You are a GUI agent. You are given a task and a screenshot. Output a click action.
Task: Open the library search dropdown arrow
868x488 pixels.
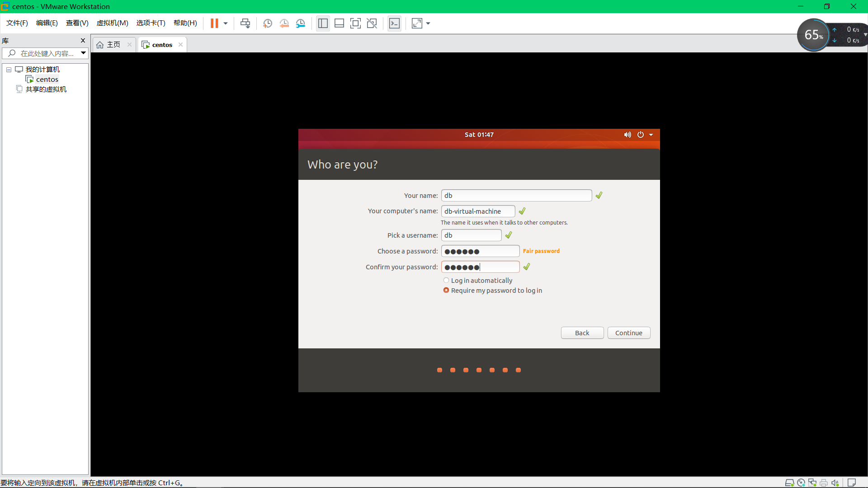pos(84,53)
